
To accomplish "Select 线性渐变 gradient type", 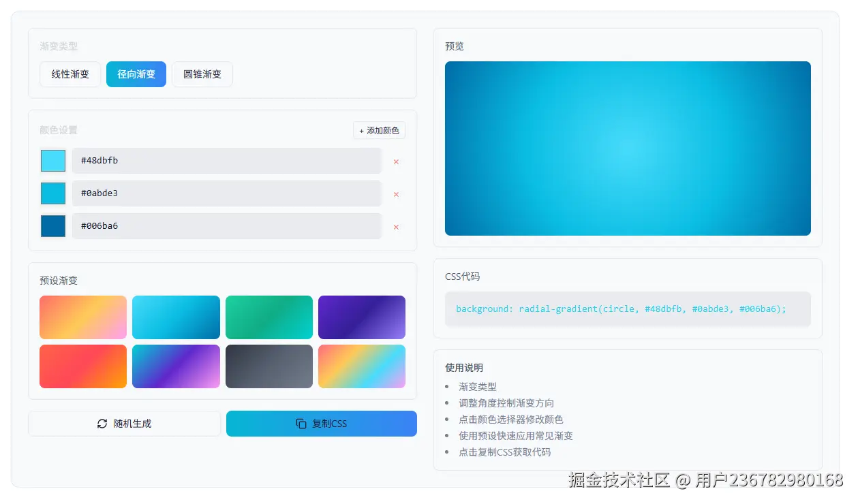I will [70, 74].
